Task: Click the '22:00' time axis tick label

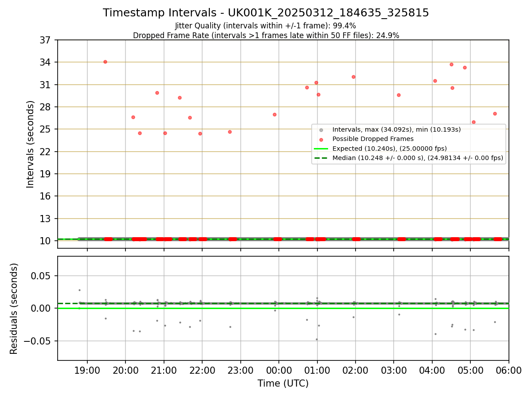Action: tap(202, 370)
